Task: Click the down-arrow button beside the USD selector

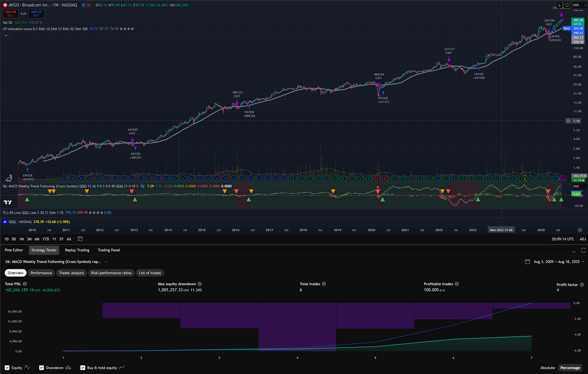Action: 559,5
